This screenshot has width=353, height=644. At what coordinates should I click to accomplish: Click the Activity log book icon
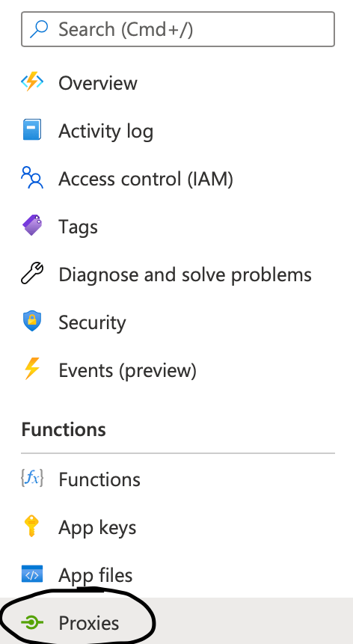pos(32,130)
